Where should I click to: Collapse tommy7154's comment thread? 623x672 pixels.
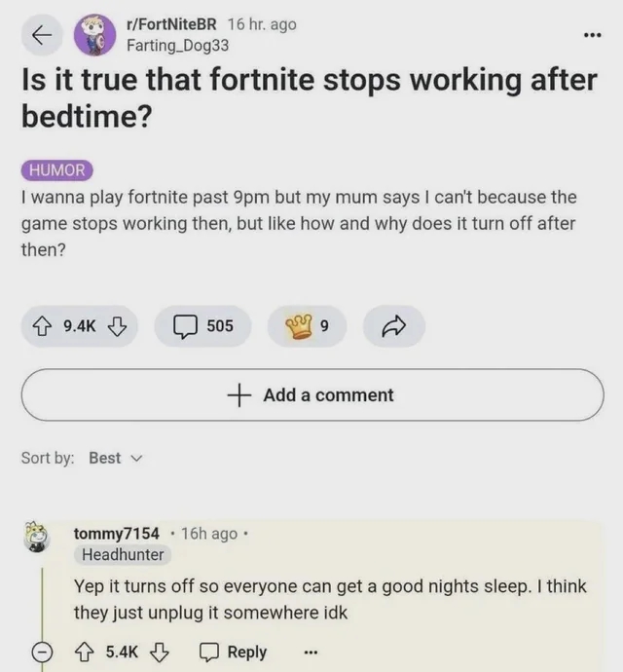pyautogui.click(x=42, y=653)
